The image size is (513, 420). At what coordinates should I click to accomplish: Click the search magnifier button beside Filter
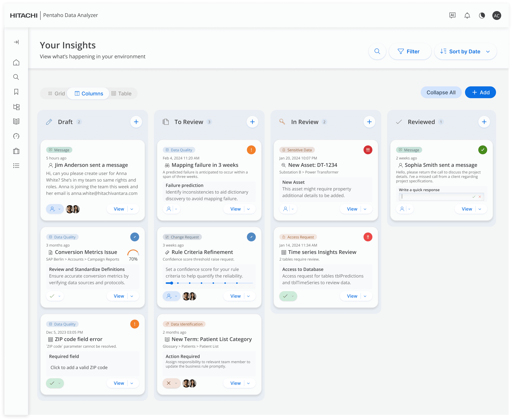(377, 51)
